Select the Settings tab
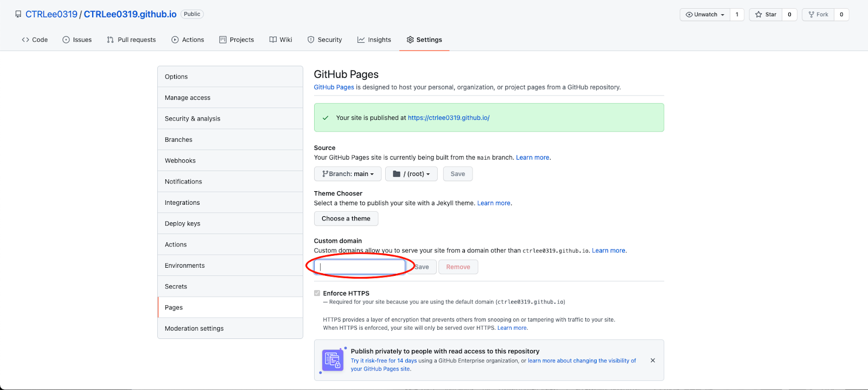Viewport: 868px width, 390px height. click(424, 40)
